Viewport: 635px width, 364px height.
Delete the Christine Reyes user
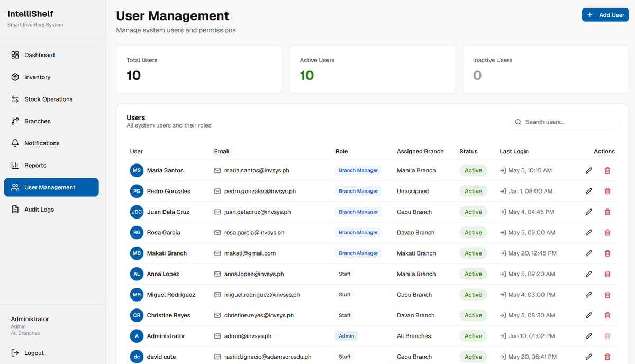[x=607, y=315]
